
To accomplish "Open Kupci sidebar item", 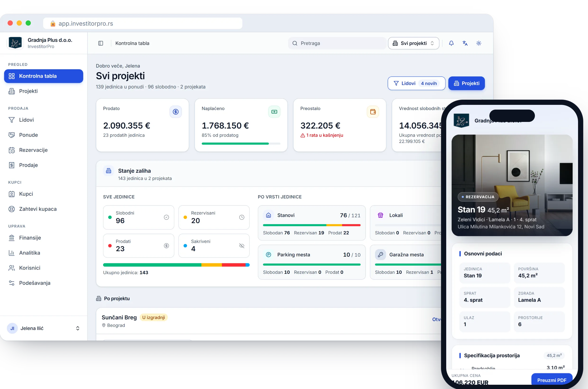I will coord(44,194).
